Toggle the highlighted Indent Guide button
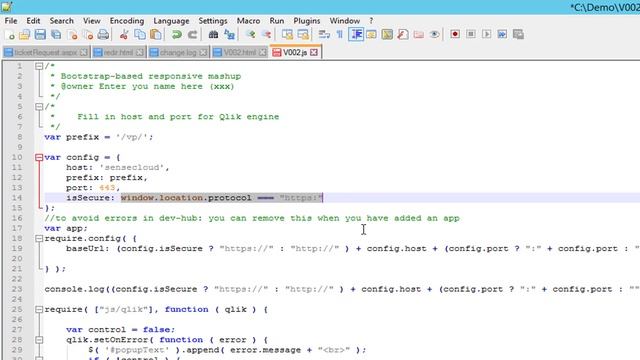The width and height of the screenshot is (640, 360). [x=356, y=35]
